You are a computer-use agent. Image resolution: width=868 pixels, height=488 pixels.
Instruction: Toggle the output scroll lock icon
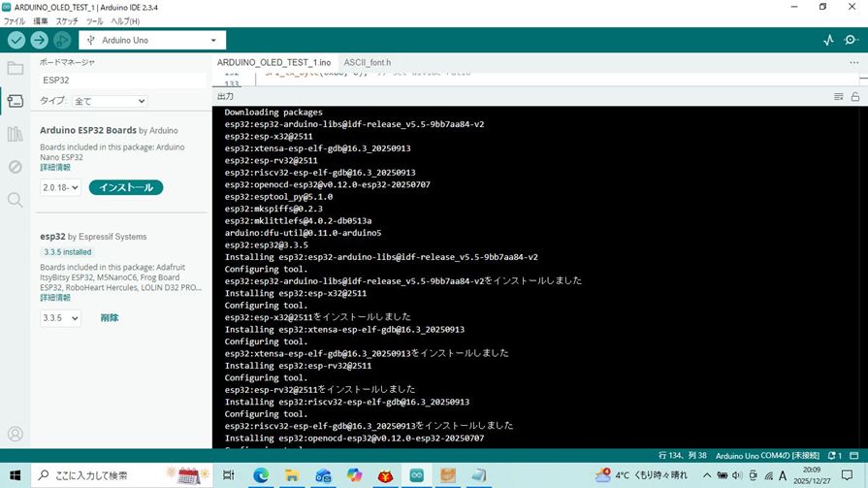coord(855,97)
